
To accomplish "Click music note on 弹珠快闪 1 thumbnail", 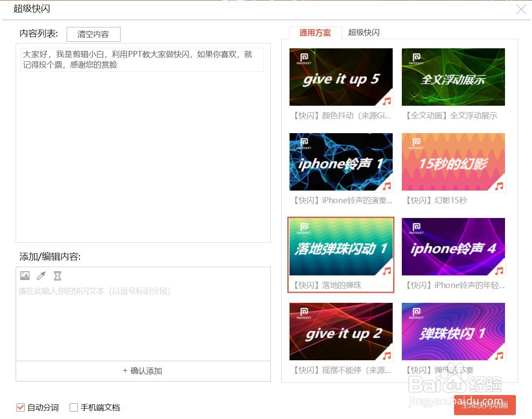I will (x=499, y=355).
